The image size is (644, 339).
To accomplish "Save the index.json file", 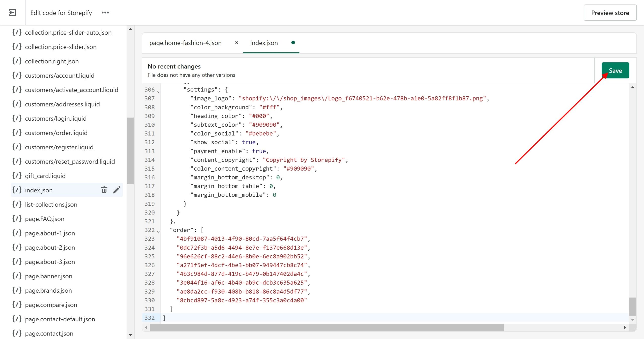I will point(615,71).
